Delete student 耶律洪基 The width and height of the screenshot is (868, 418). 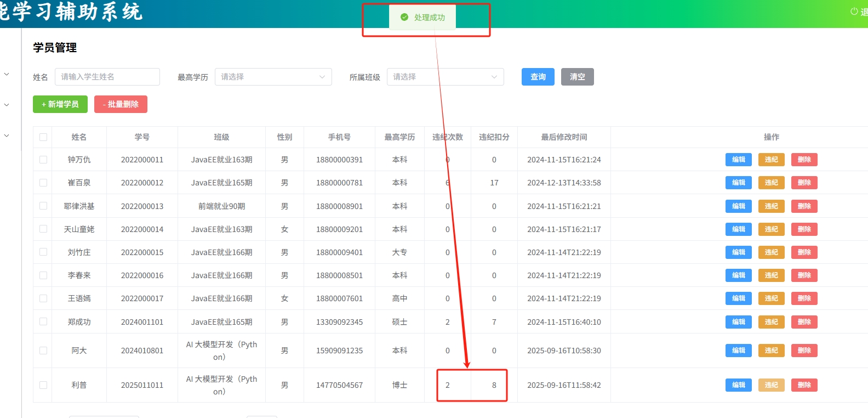804,206
